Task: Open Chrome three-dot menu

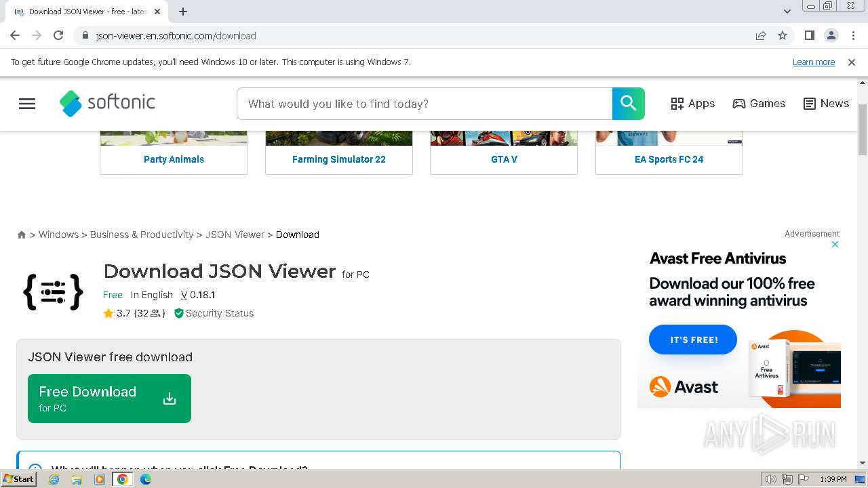Action: pos(853,35)
